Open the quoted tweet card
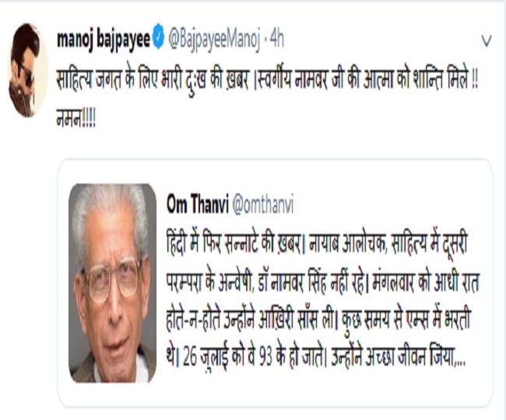Image resolution: width=506 pixels, height=420 pixels. coord(275,282)
